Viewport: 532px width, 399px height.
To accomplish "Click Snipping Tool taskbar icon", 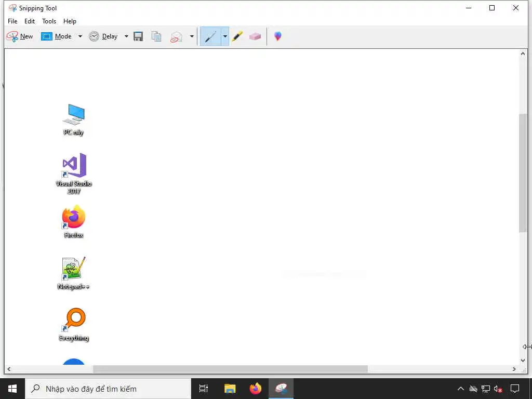I will pyautogui.click(x=281, y=389).
